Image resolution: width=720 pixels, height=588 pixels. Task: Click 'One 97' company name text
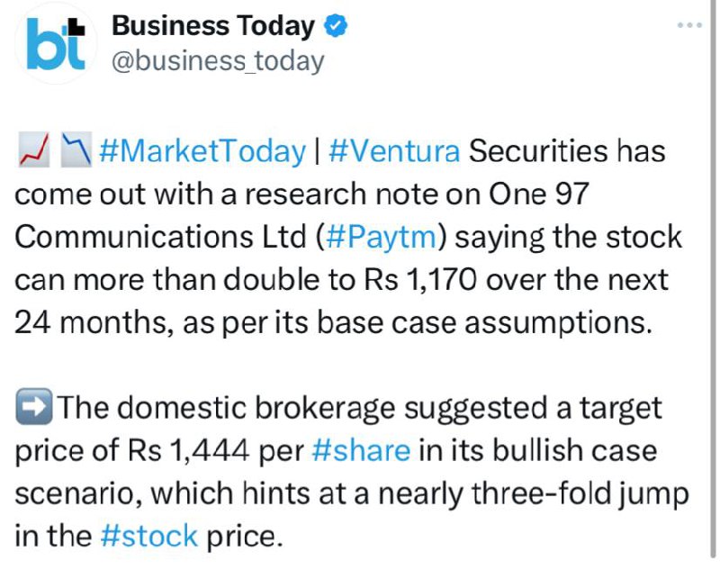(538, 194)
